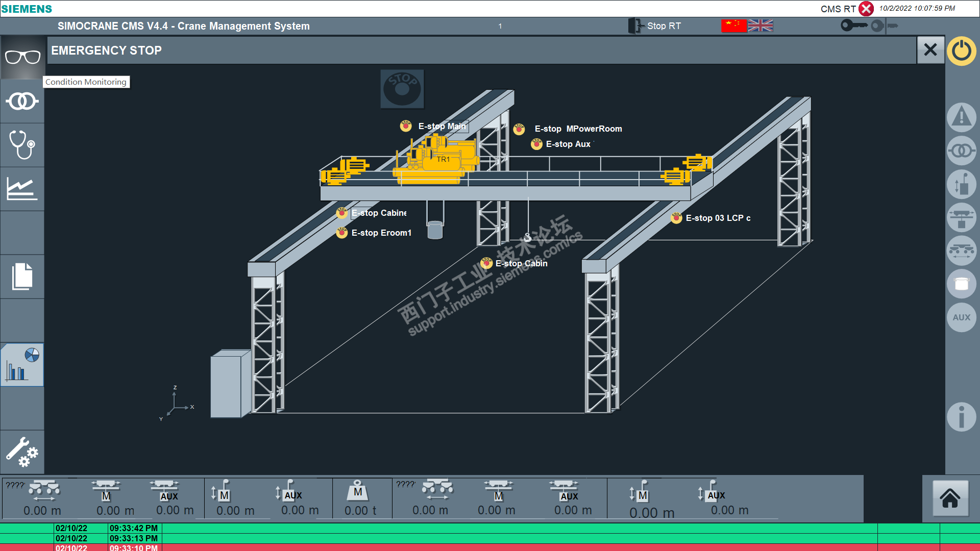Click the info button on right panel

click(x=961, y=417)
